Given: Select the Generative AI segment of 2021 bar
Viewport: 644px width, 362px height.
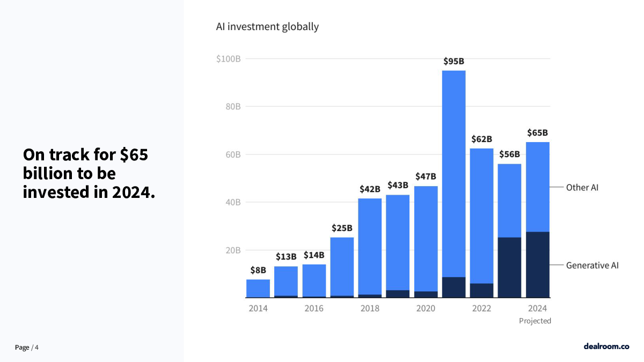Looking at the screenshot, I should [453, 287].
